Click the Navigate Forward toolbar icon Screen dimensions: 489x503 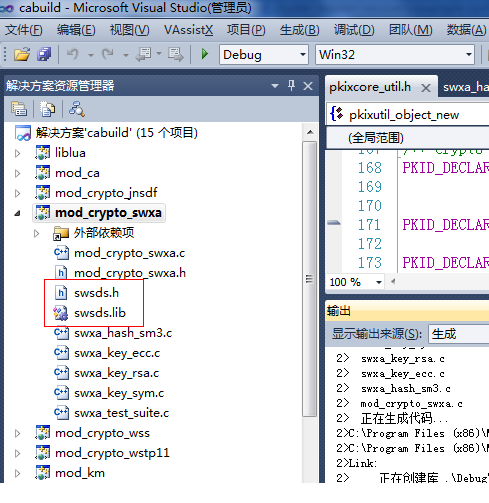pos(176,54)
